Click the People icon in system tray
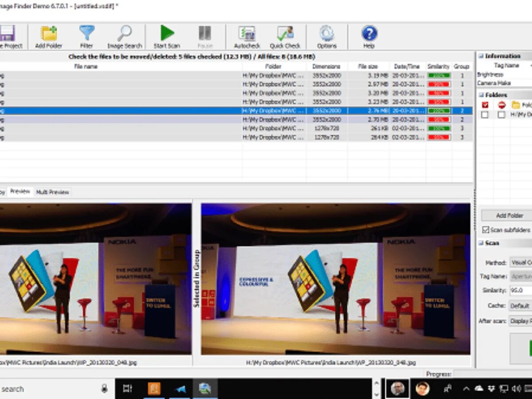Screen dimensions: 532x399 click(x=447, y=389)
